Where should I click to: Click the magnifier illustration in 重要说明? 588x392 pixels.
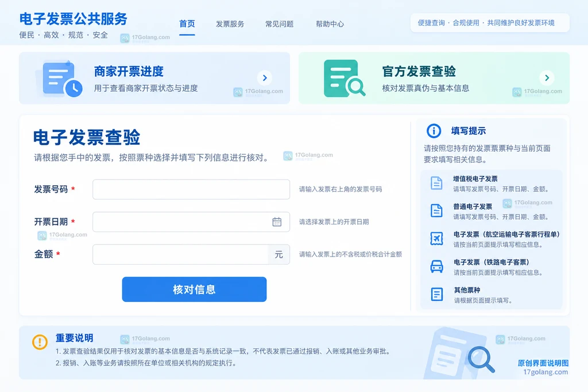[x=481, y=359]
